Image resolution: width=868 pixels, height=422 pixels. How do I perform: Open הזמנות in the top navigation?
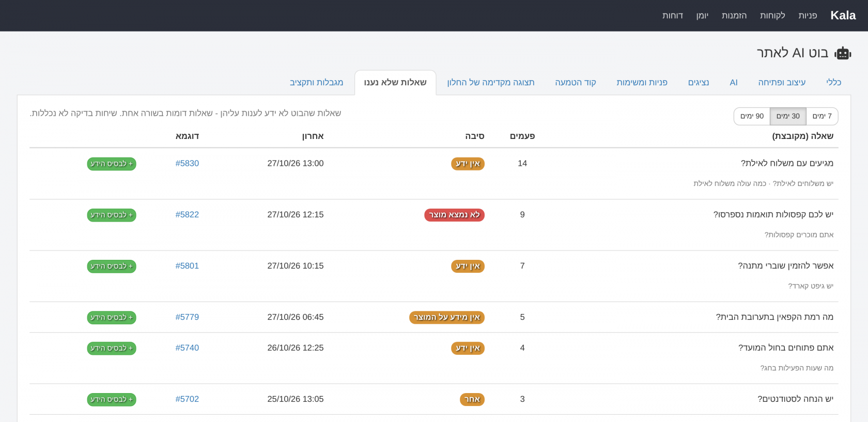[x=734, y=15]
